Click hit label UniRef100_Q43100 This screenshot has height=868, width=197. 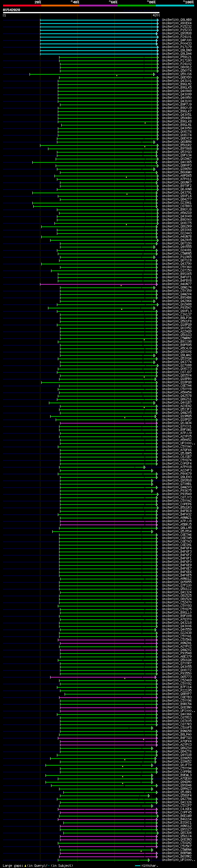[177, 101]
